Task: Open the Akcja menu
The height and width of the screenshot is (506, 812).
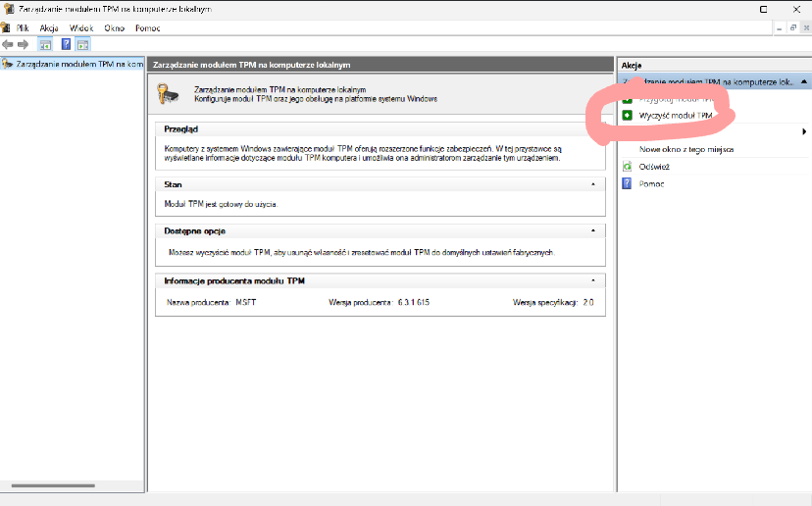Action: pos(49,28)
